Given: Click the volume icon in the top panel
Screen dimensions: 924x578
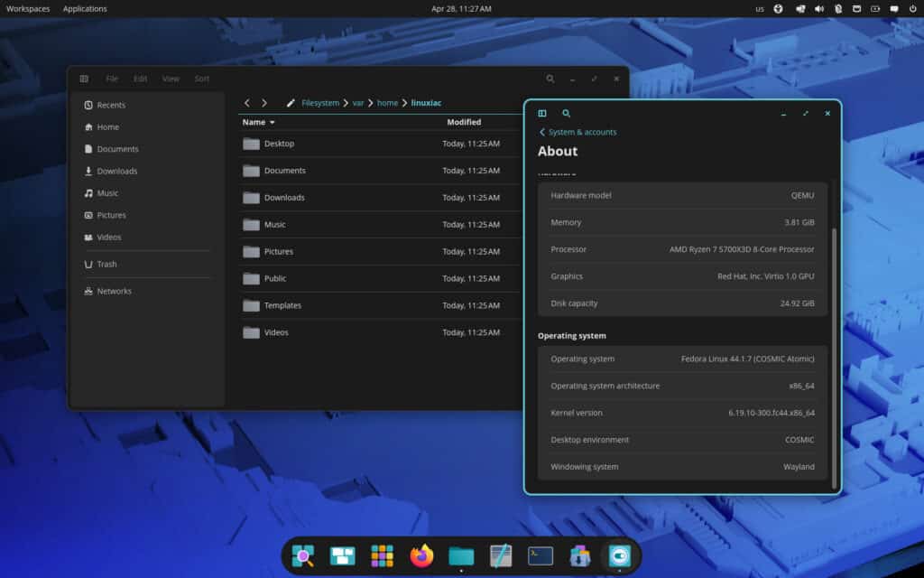Looking at the screenshot, I should point(818,8).
